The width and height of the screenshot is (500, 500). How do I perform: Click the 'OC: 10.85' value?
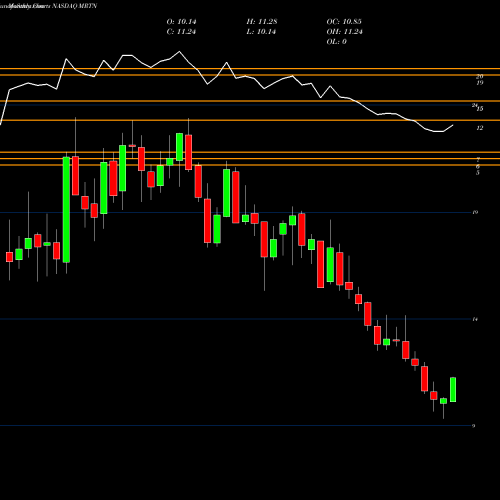pyautogui.click(x=344, y=22)
